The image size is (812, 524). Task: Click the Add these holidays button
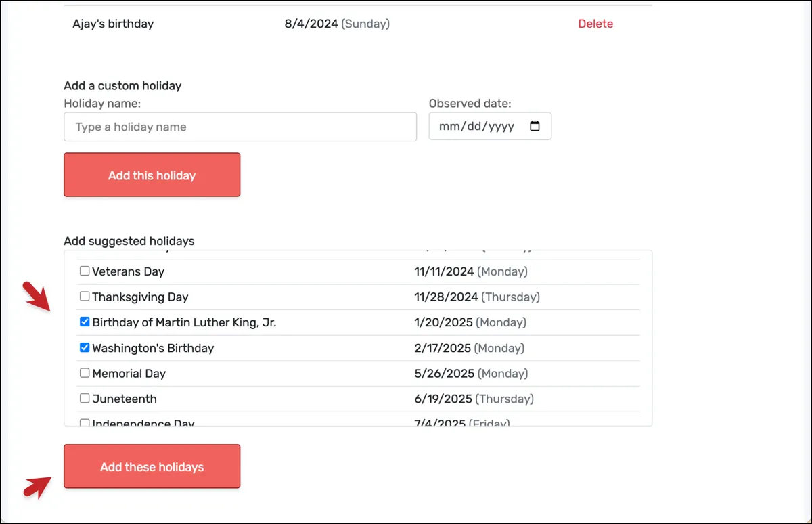click(152, 466)
